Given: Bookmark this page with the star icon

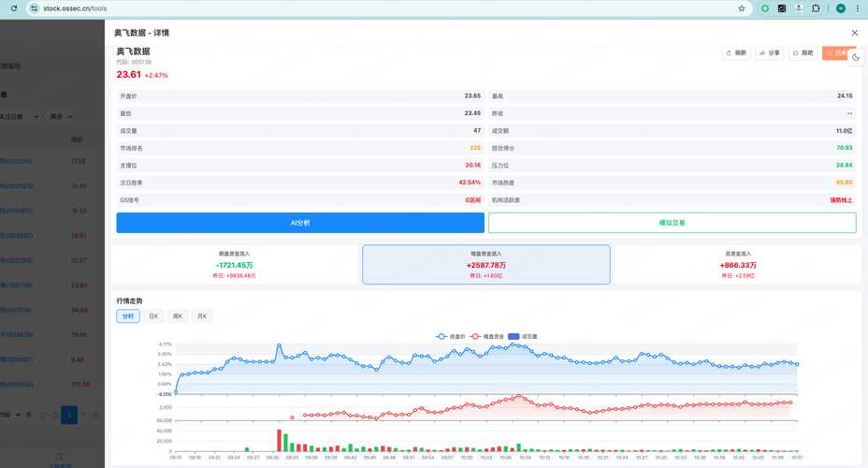Looking at the screenshot, I should click(x=742, y=8).
